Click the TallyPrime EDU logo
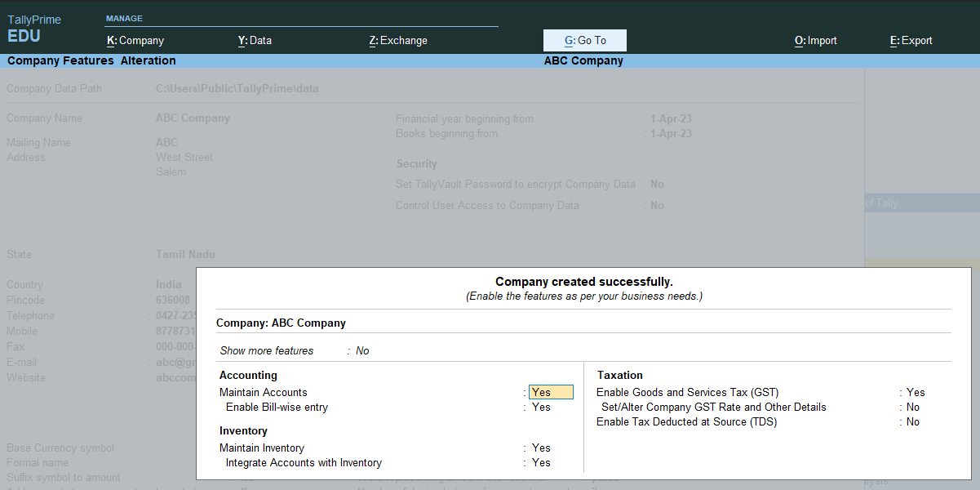Viewport: 980px width, 490px height. tap(34, 29)
